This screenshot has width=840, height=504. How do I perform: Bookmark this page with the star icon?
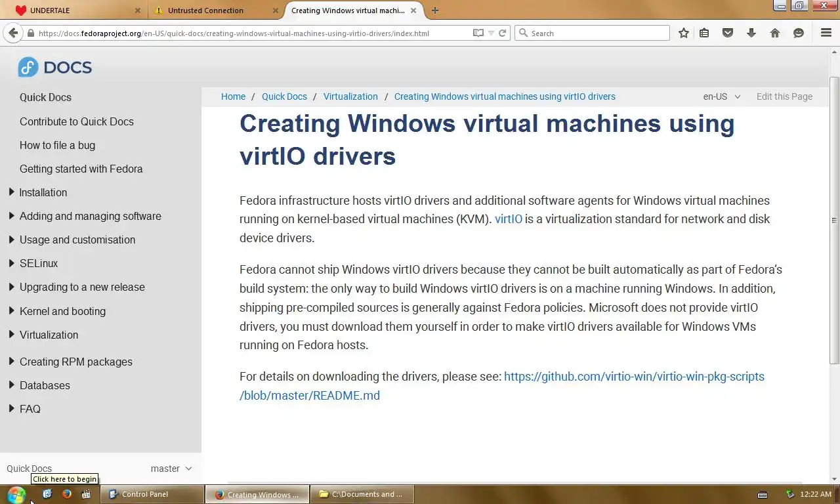[684, 33]
